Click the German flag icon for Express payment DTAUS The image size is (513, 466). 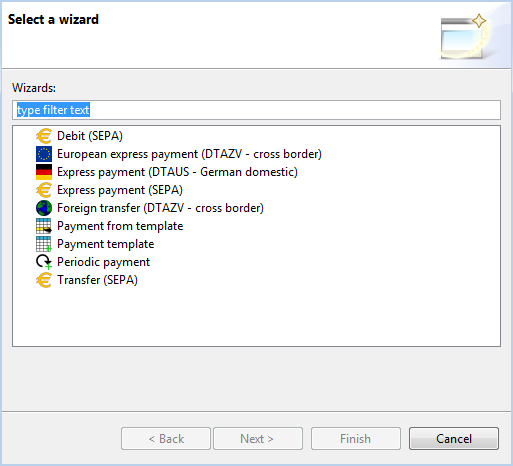coord(44,172)
